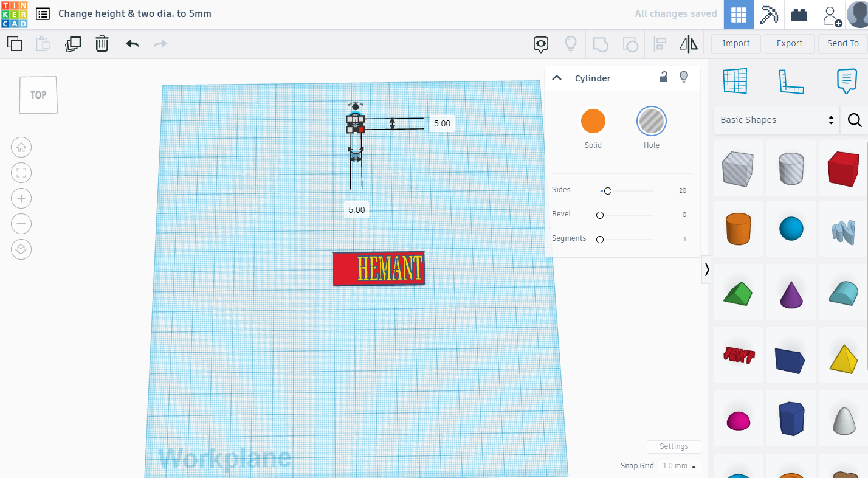Toggle lock editing on Cylinder

click(x=664, y=77)
